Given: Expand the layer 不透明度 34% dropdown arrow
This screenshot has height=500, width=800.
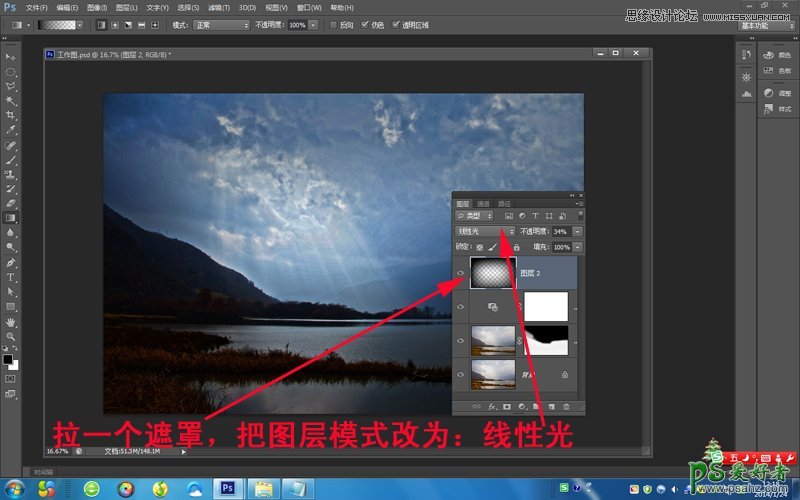Looking at the screenshot, I should click(577, 231).
